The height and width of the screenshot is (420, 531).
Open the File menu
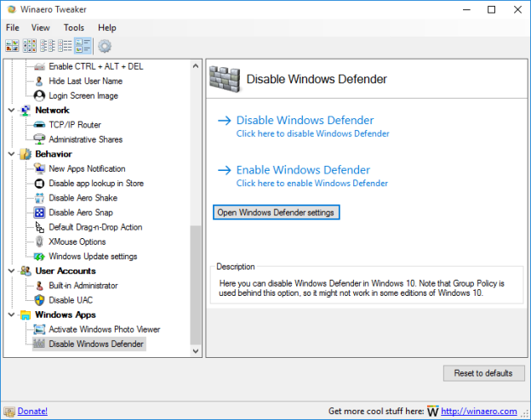point(13,28)
